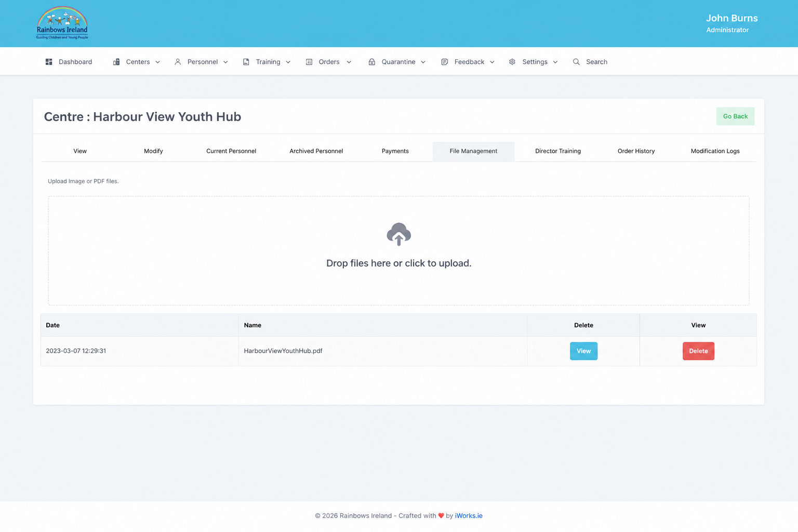Viewport: 798px width, 532px height.
Task: Click 'Drop files here or click to upload' text
Action: pyautogui.click(x=399, y=263)
